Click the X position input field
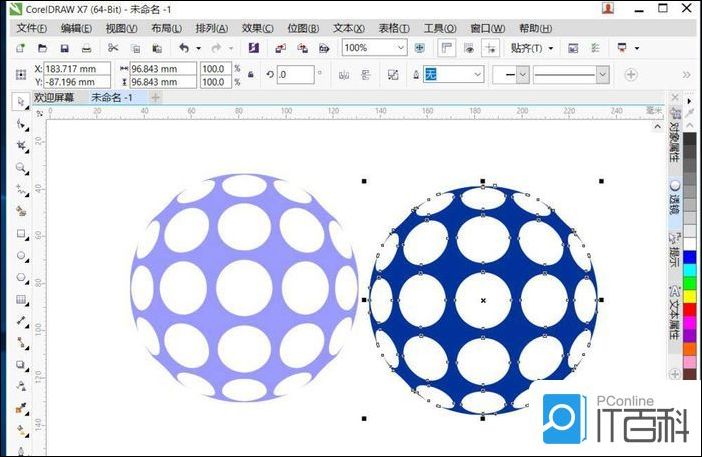 (x=77, y=68)
